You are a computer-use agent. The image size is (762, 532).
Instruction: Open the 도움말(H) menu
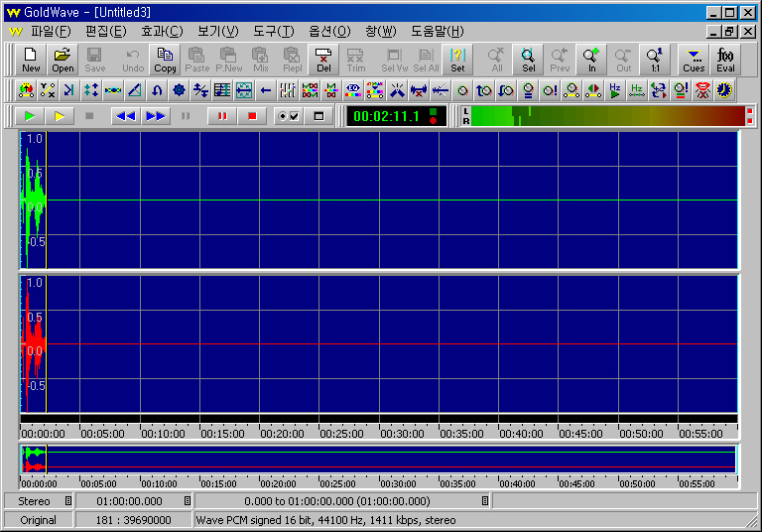[x=437, y=32]
